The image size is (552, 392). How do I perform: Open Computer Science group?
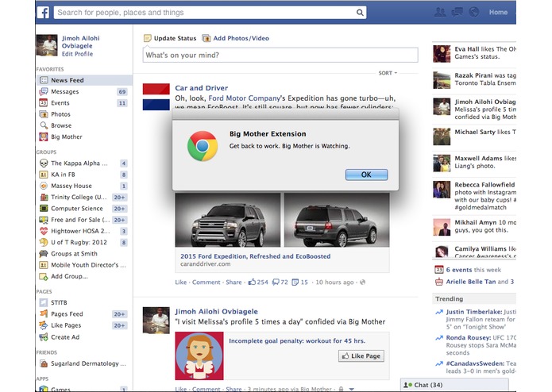pyautogui.click(x=77, y=209)
